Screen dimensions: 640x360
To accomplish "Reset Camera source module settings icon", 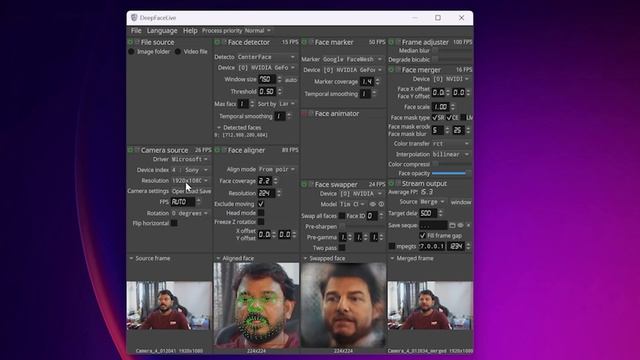I will (137, 150).
